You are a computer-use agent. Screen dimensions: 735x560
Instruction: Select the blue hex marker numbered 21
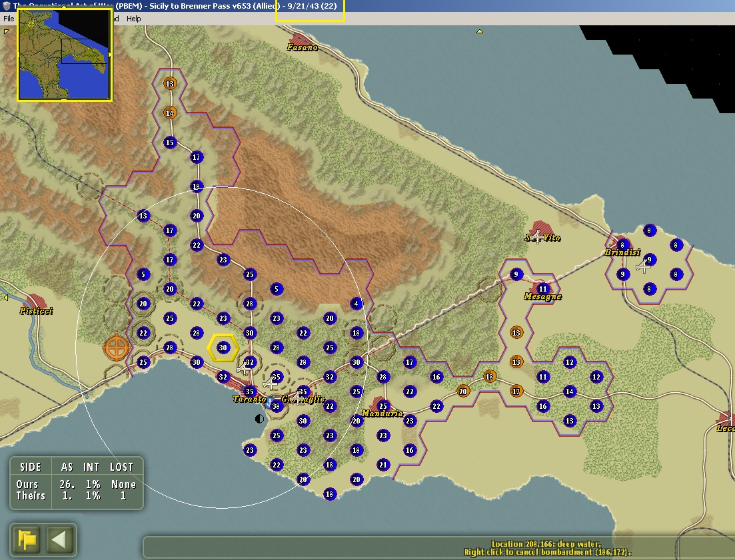(383, 465)
